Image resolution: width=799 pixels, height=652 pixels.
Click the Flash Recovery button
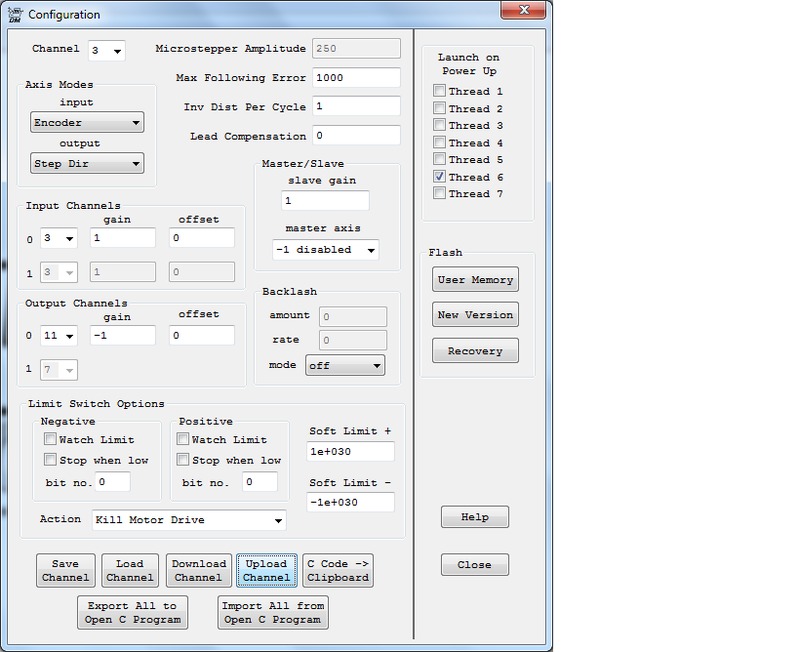476,351
